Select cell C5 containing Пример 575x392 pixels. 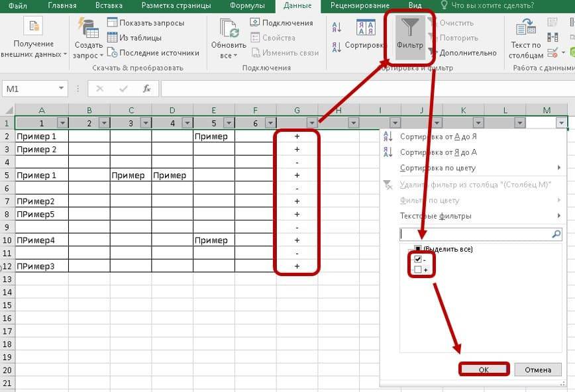[131, 175]
